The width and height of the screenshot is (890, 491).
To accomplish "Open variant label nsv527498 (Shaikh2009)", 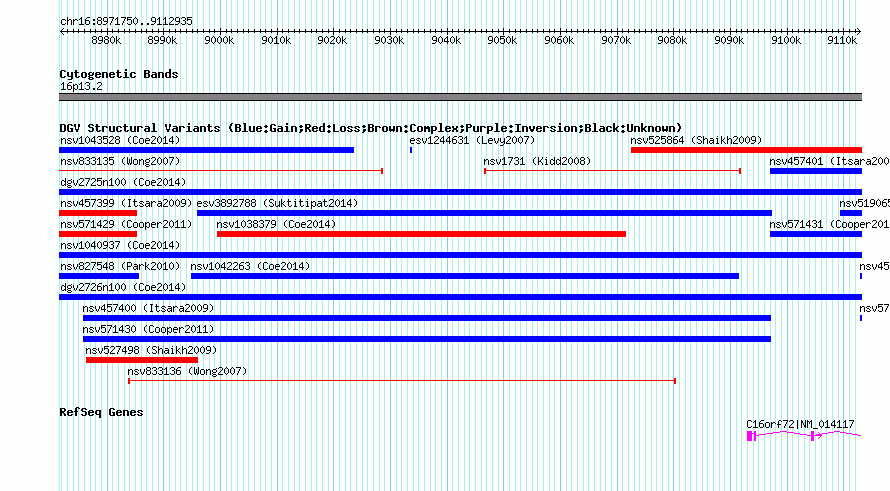I will pos(151,350).
